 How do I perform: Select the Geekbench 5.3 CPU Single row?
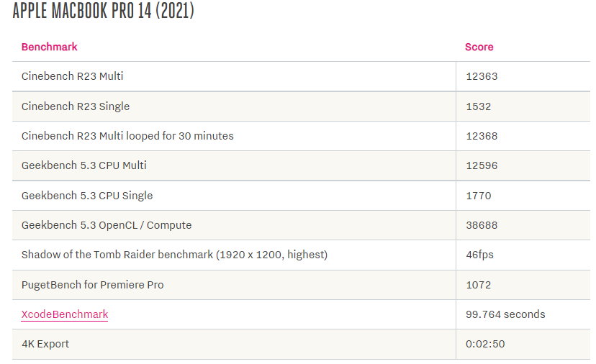[x=301, y=196]
